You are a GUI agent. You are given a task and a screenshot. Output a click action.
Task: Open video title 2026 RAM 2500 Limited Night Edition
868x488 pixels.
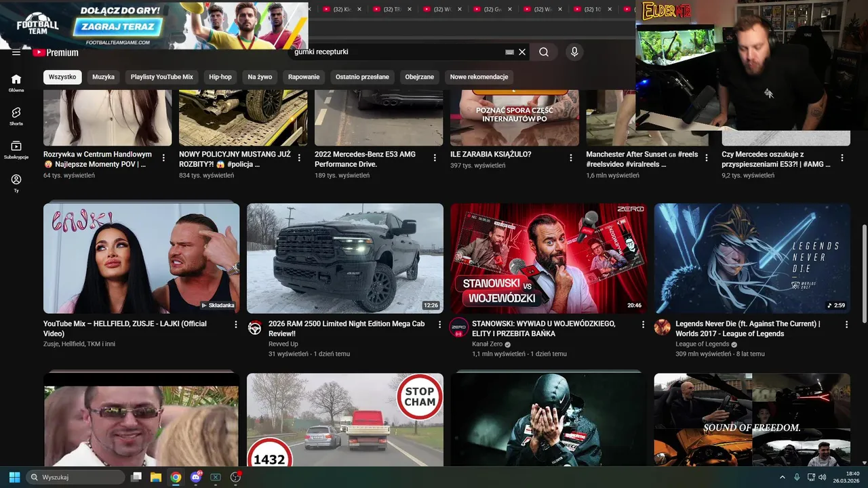pyautogui.click(x=347, y=329)
